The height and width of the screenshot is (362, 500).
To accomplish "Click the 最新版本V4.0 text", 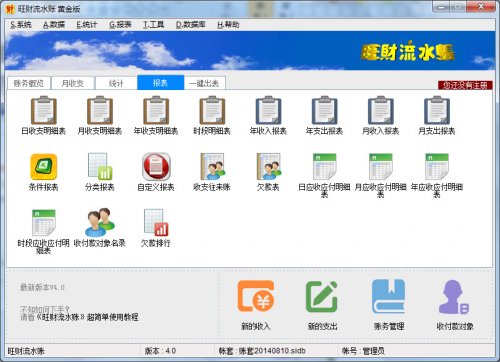I will (x=42, y=287).
